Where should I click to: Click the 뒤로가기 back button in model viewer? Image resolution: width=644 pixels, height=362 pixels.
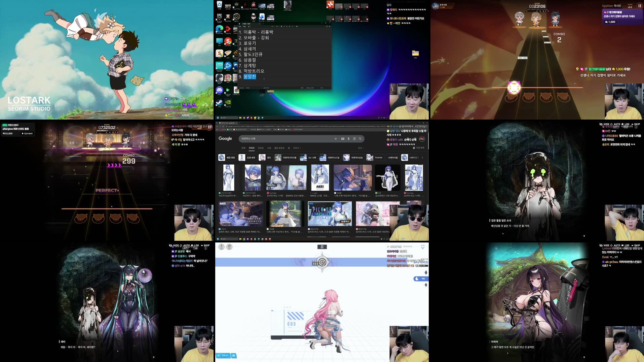[x=223, y=355]
